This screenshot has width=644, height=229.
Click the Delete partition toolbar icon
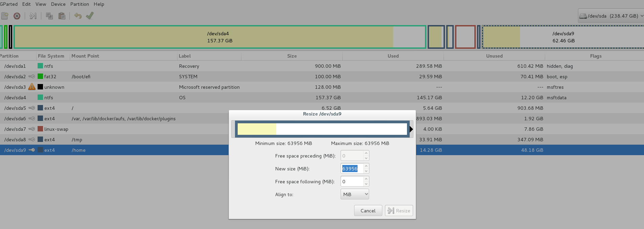point(17,16)
